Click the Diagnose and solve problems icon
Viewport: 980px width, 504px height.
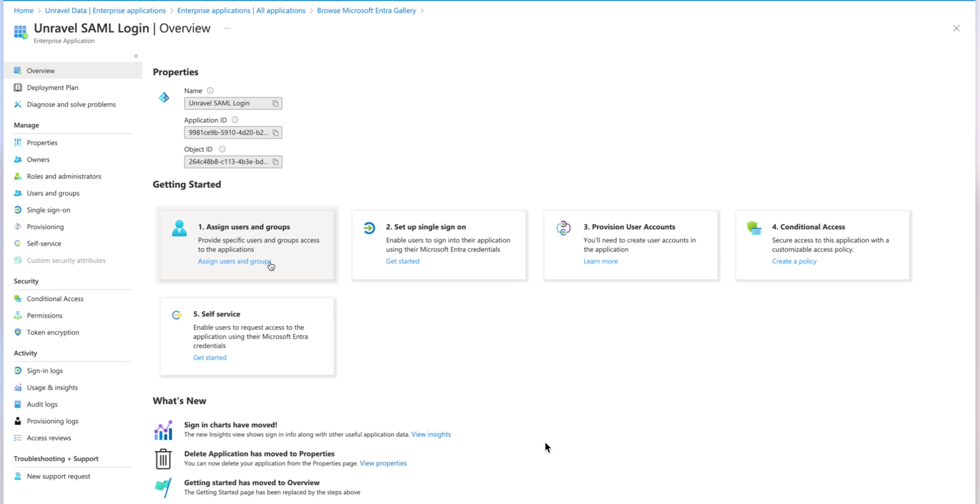click(x=17, y=104)
